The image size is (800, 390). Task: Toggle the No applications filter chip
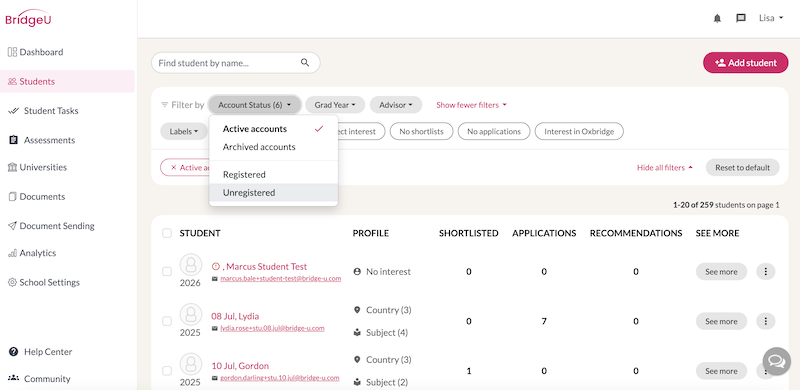(494, 131)
